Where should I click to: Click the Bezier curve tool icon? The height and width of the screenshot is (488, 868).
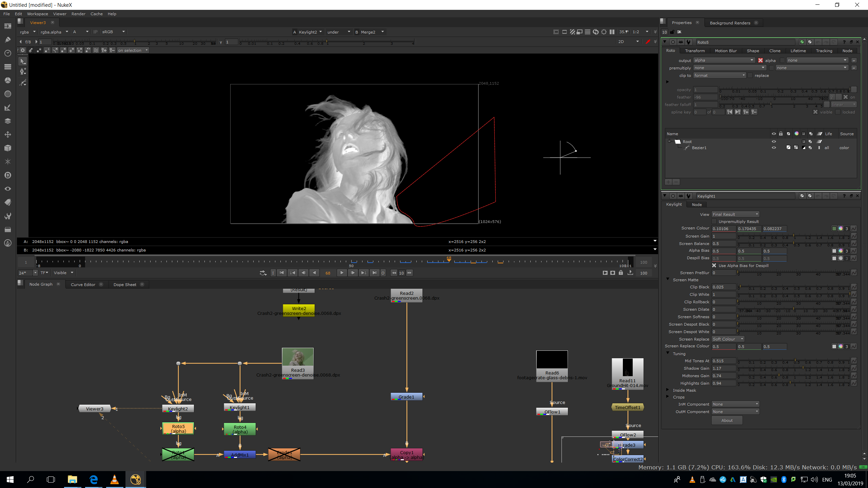[x=23, y=82]
